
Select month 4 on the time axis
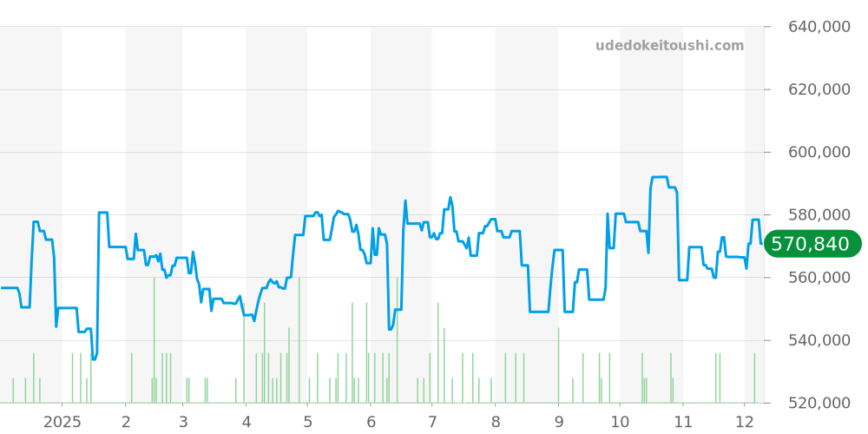pyautogui.click(x=246, y=423)
